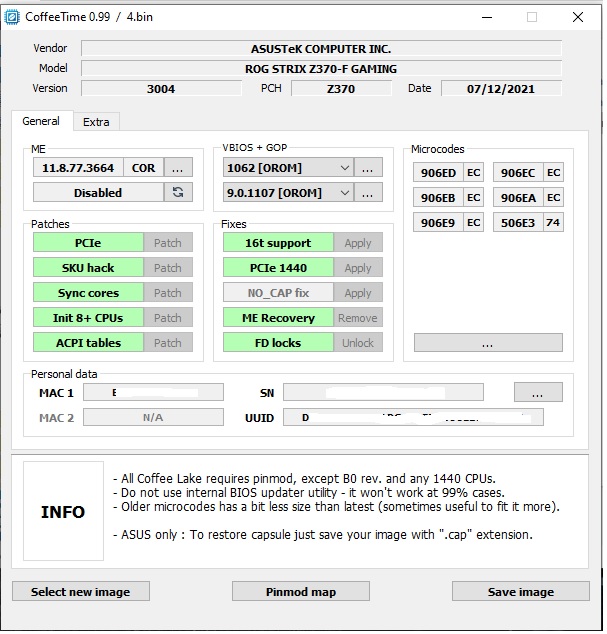
Task: Click Apply next to NO_CAP fix
Action: (358, 293)
